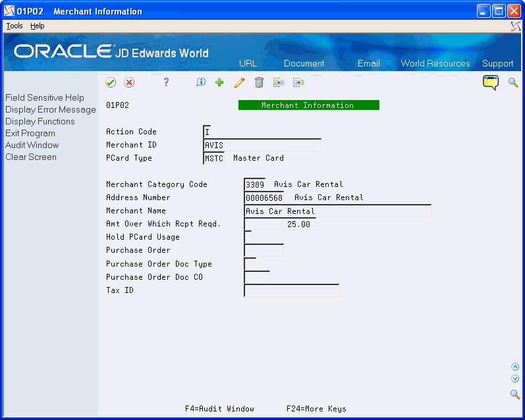
Task: Close the Merchant Information window
Action: click(x=514, y=11)
